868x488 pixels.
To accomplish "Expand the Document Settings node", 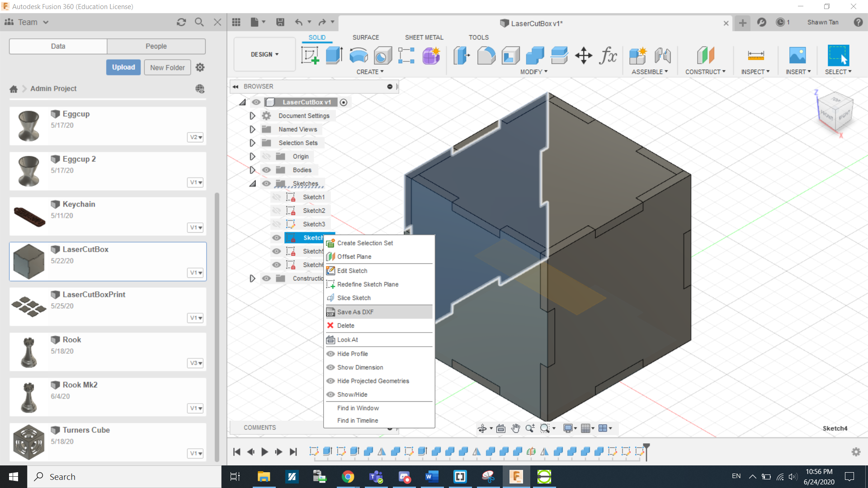I will [252, 116].
